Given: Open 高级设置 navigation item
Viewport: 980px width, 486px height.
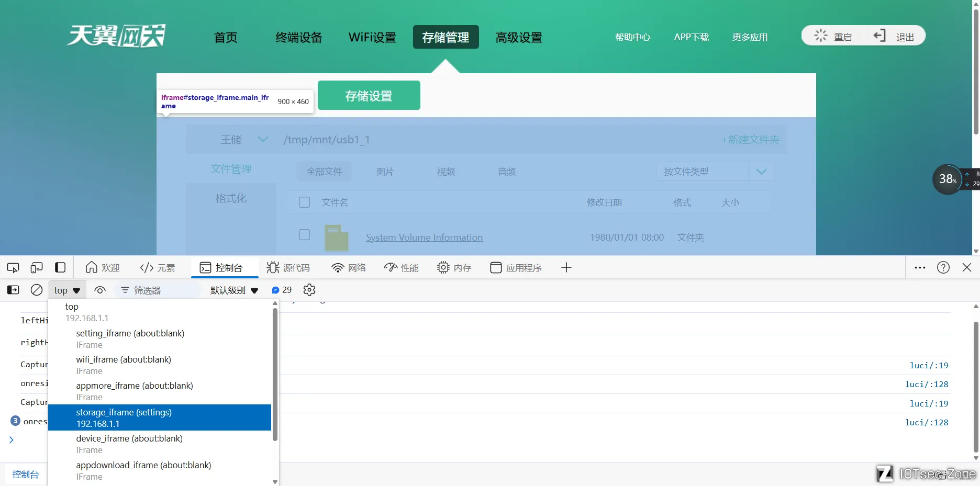Looking at the screenshot, I should click(519, 37).
